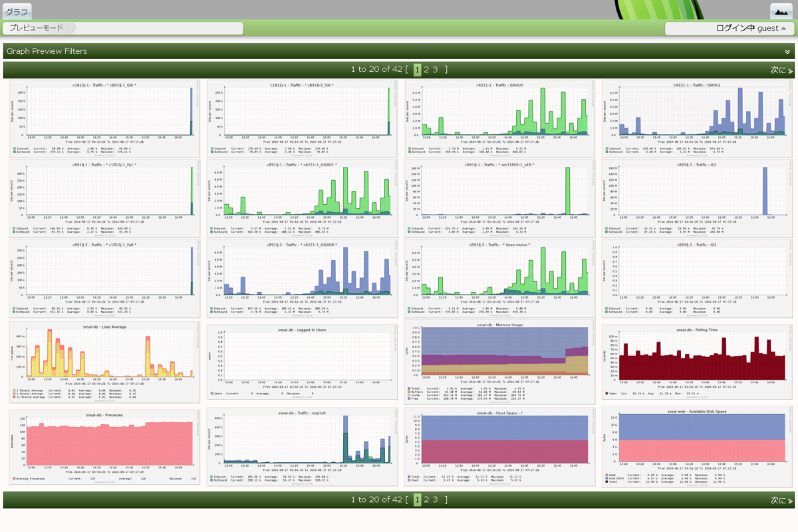Open the c891fj-1 Traffic Gi1 graph
Screen dimensions: 798x532
click(697, 198)
